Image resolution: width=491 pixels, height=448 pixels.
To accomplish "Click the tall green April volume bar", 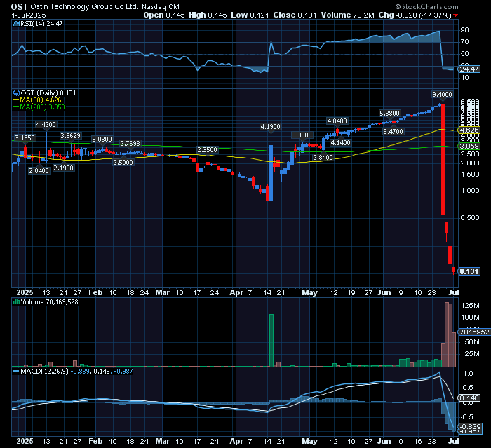I will [x=271, y=340].
